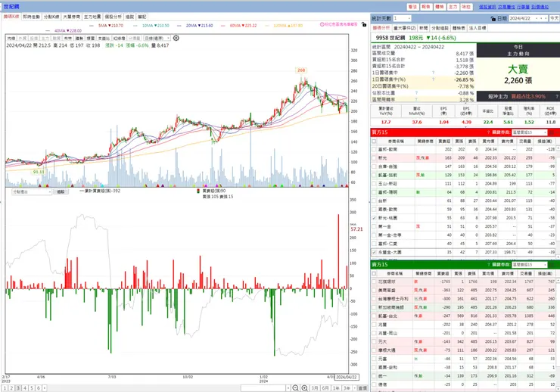Image resolution: width=560 pixels, height=392 pixels.
Task: Click the pink info circle hint icon
Action: pos(322,25)
